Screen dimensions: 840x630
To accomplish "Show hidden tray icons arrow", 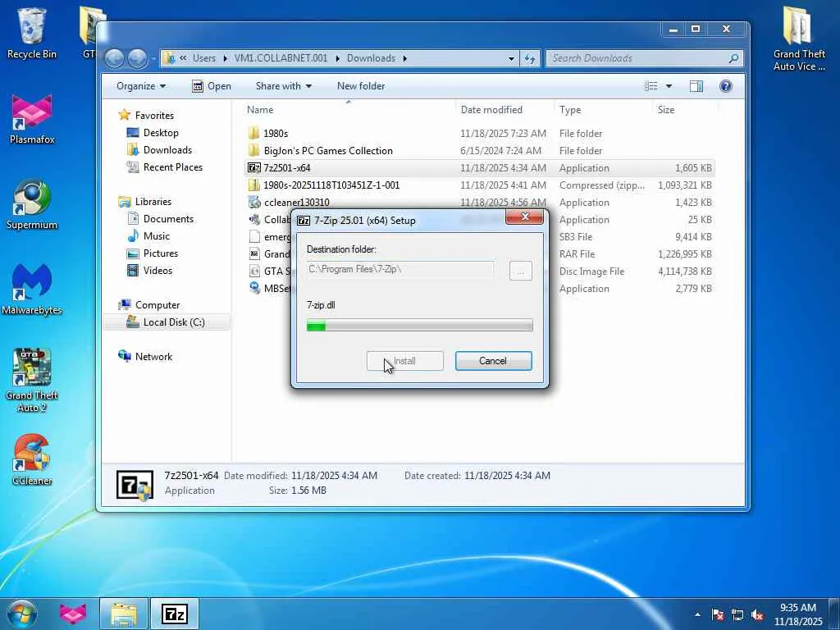I will pyautogui.click(x=697, y=614).
